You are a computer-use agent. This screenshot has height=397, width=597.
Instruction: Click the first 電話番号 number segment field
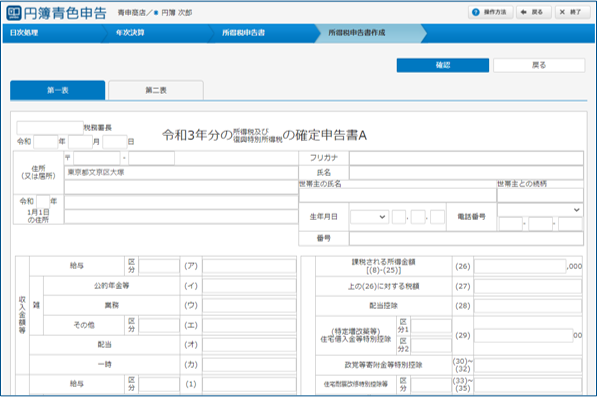(511, 224)
